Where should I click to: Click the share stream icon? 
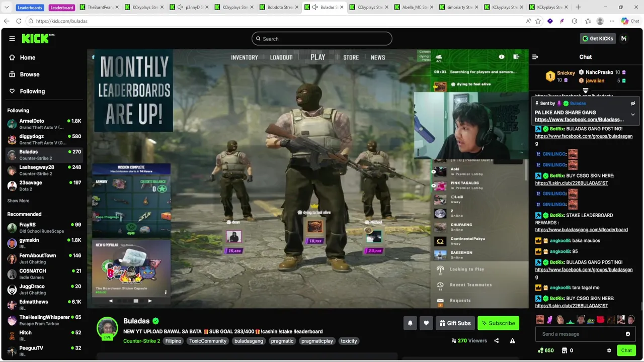pyautogui.click(x=496, y=341)
